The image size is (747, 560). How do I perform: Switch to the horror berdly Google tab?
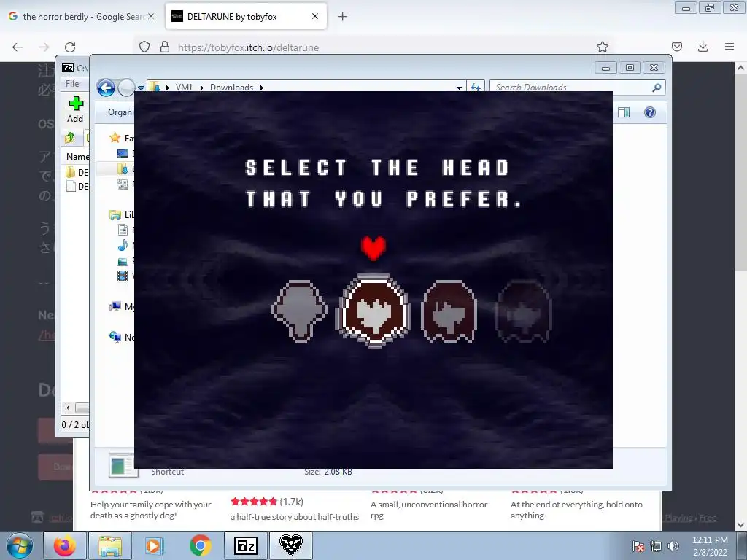[x=82, y=17]
